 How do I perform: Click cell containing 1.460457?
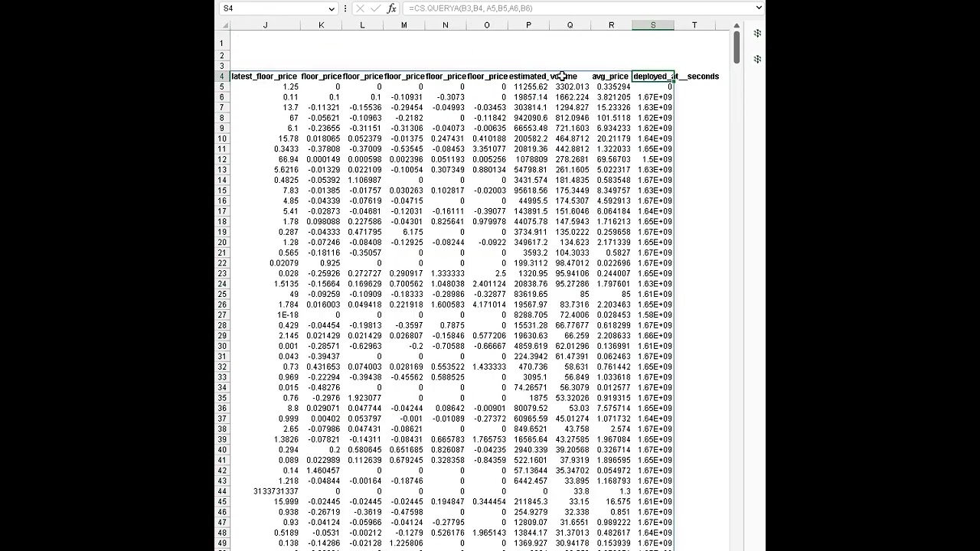click(x=321, y=471)
